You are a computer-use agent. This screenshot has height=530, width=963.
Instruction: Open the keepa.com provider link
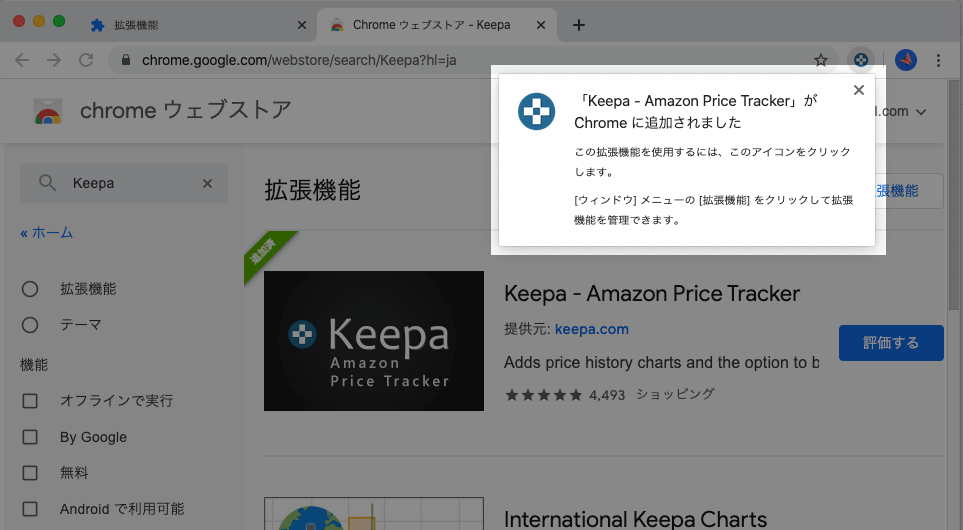coord(591,329)
